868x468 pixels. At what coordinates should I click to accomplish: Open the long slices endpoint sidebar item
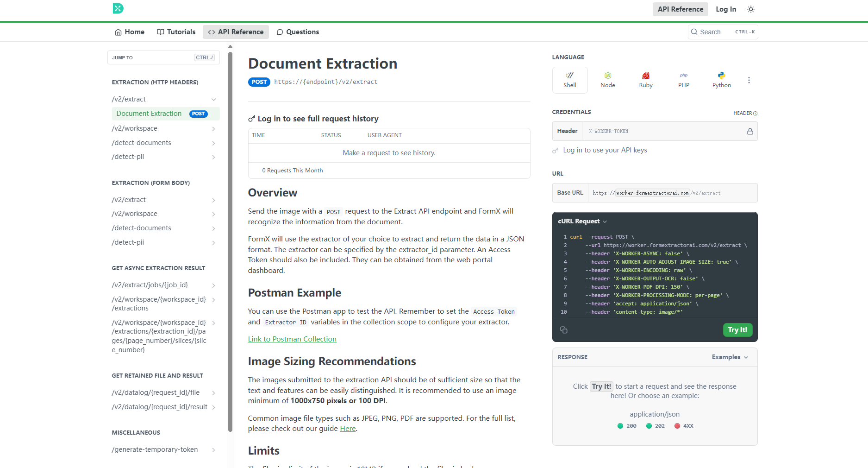pos(164,336)
